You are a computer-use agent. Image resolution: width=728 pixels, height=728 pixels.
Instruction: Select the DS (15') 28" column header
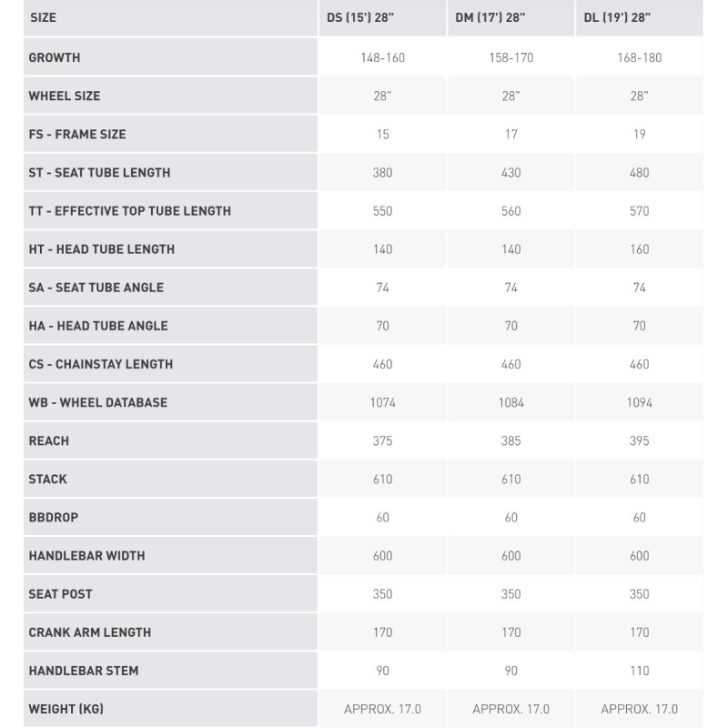(x=360, y=17)
